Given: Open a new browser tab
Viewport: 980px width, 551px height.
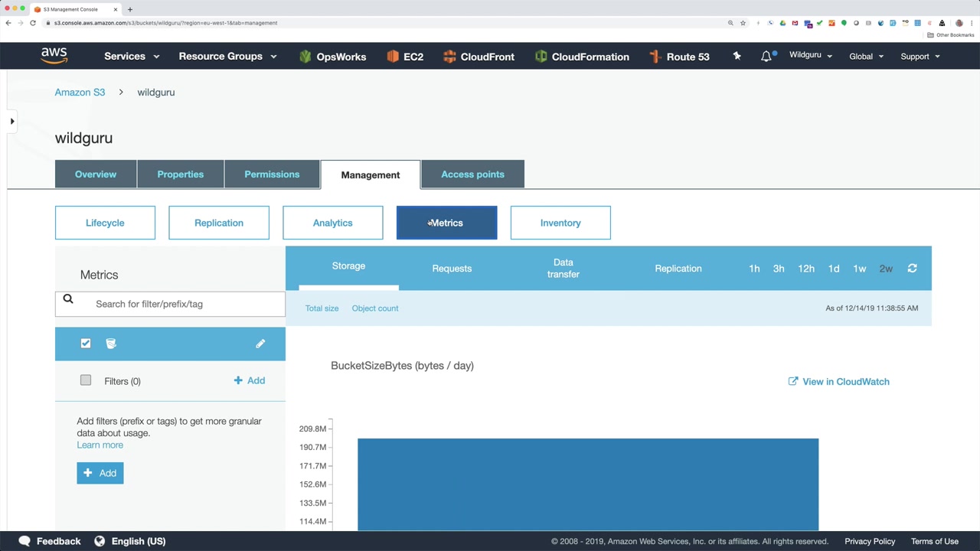Looking at the screenshot, I should [130, 9].
